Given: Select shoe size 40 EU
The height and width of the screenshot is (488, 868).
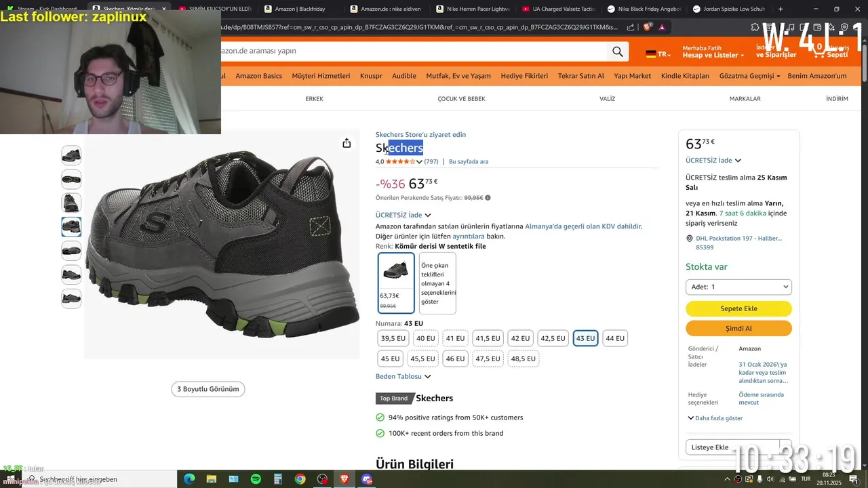Looking at the screenshot, I should tap(426, 338).
